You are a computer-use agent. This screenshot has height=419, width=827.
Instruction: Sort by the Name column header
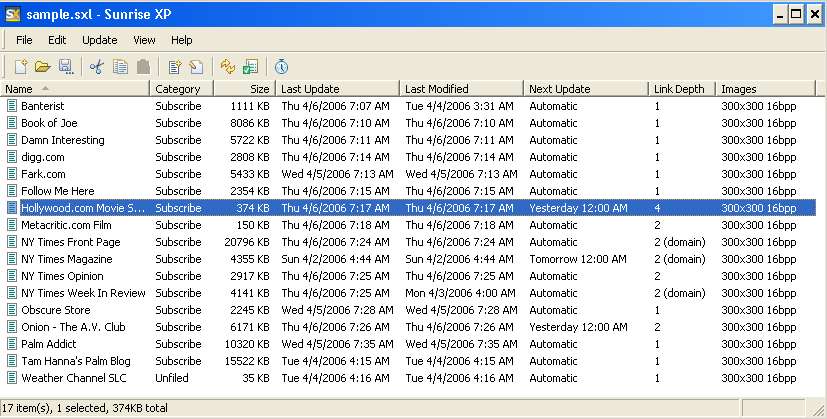point(76,89)
